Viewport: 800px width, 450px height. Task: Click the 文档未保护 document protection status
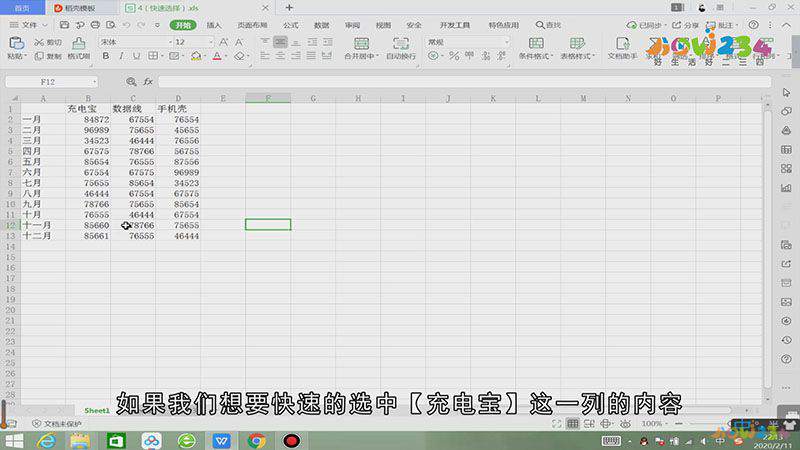coord(57,423)
